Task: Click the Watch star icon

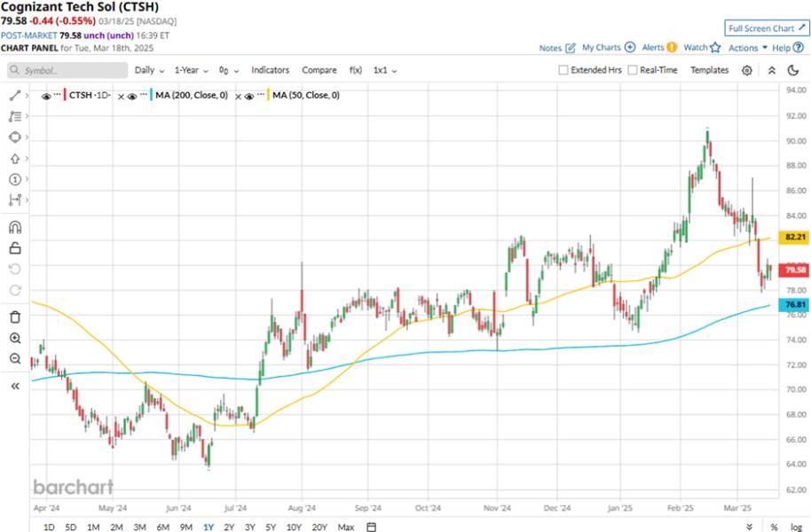Action: [x=715, y=47]
